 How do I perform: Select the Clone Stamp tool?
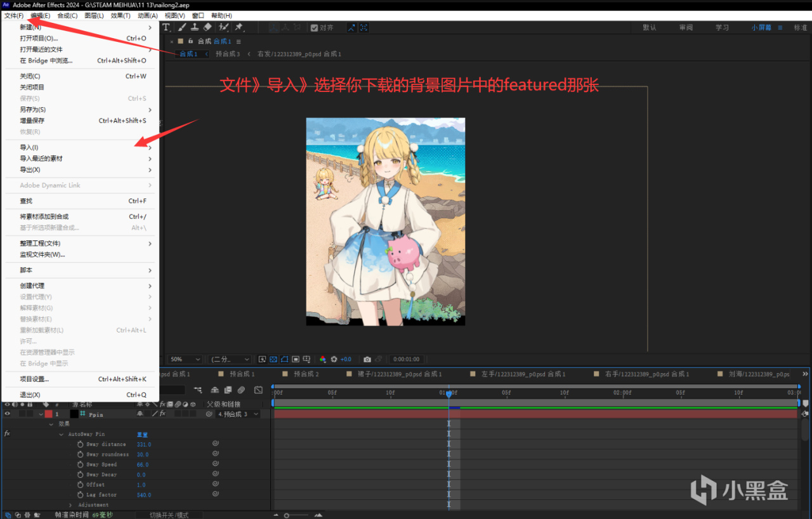[x=195, y=27]
